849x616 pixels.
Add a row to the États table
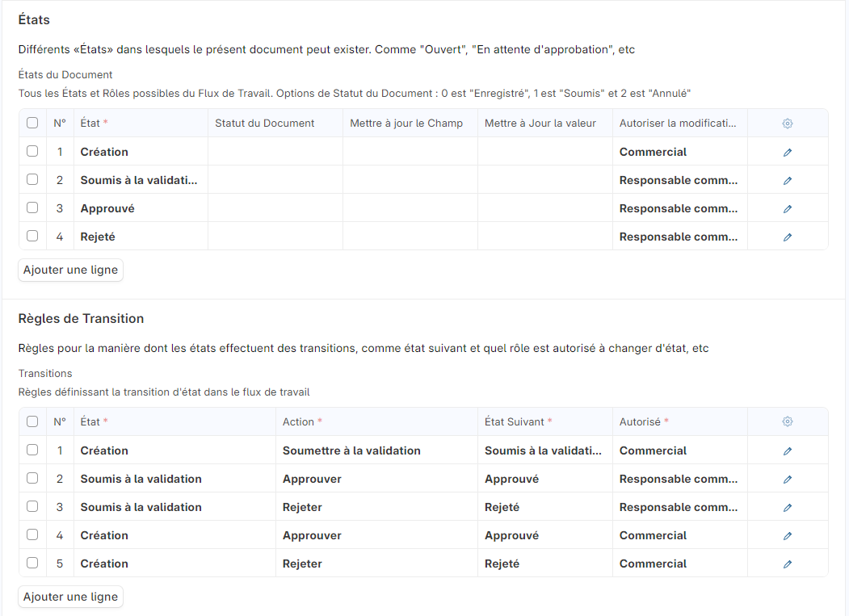coord(70,270)
